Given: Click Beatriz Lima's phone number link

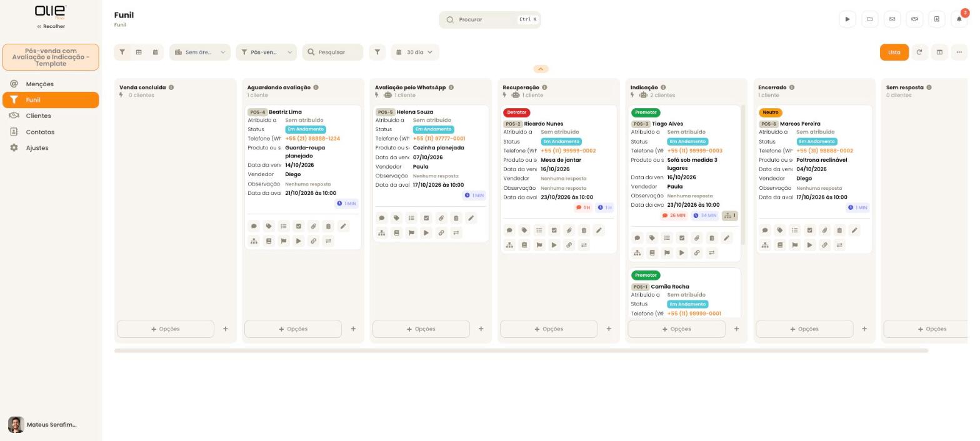Looking at the screenshot, I should pos(312,139).
